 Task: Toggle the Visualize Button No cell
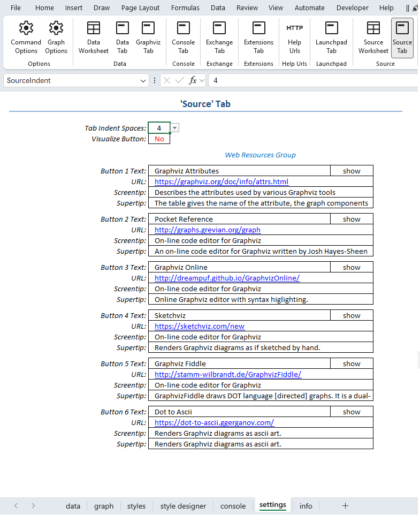(x=159, y=139)
